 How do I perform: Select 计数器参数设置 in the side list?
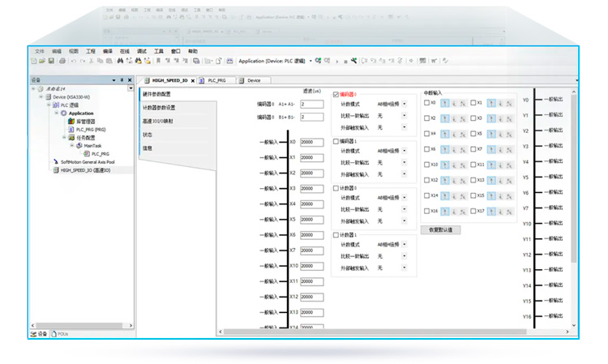(x=159, y=107)
